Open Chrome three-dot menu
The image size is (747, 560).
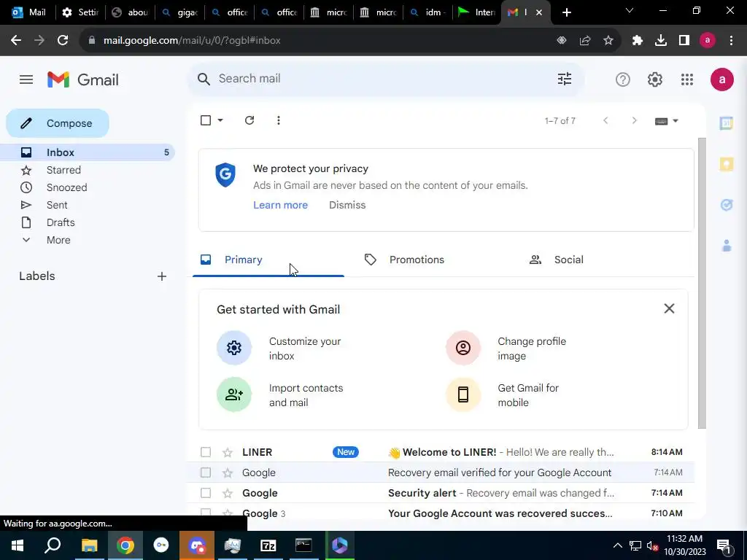(731, 41)
